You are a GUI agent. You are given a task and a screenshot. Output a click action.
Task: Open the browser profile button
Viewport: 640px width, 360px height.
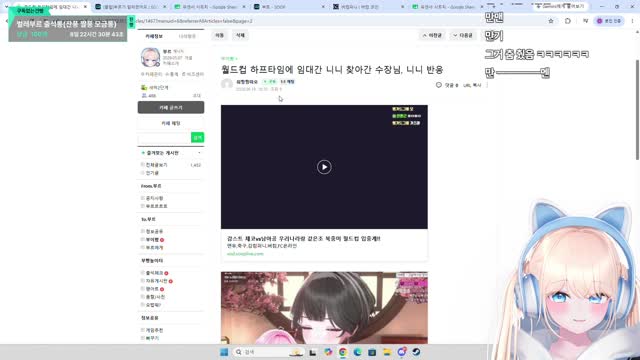click(609, 21)
